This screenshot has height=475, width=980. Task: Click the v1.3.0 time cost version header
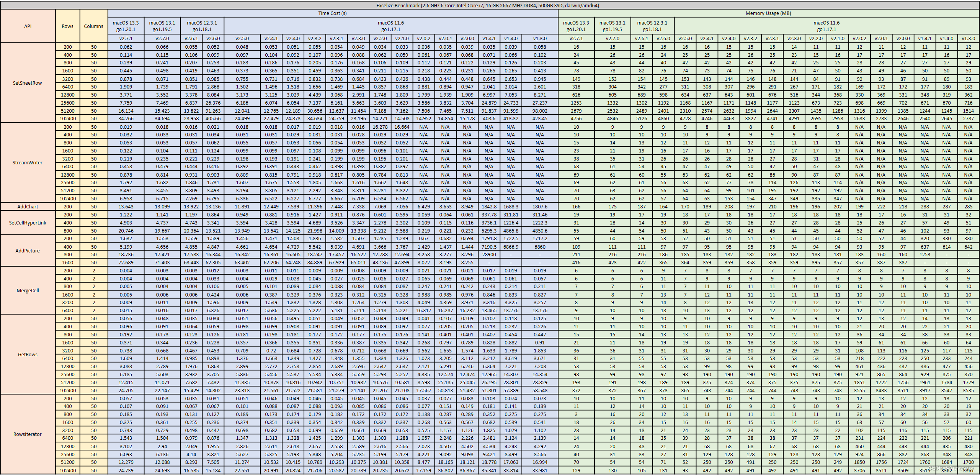tap(539, 39)
